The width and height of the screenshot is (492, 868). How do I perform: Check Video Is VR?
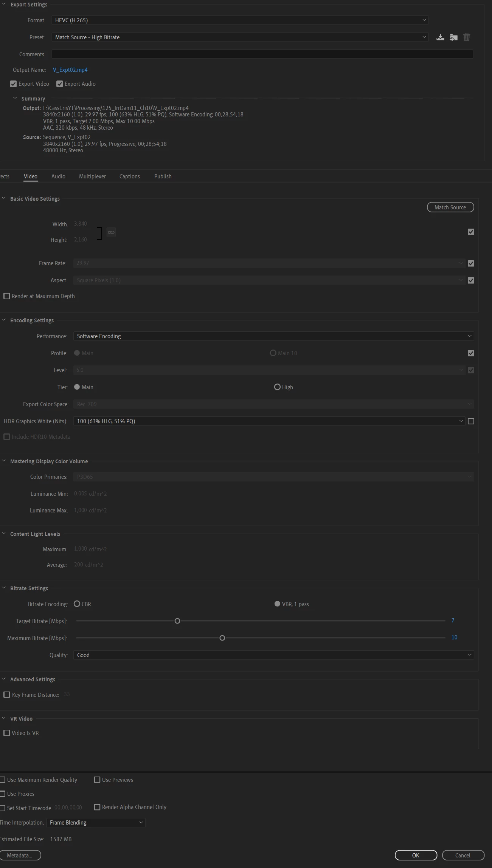(7, 733)
